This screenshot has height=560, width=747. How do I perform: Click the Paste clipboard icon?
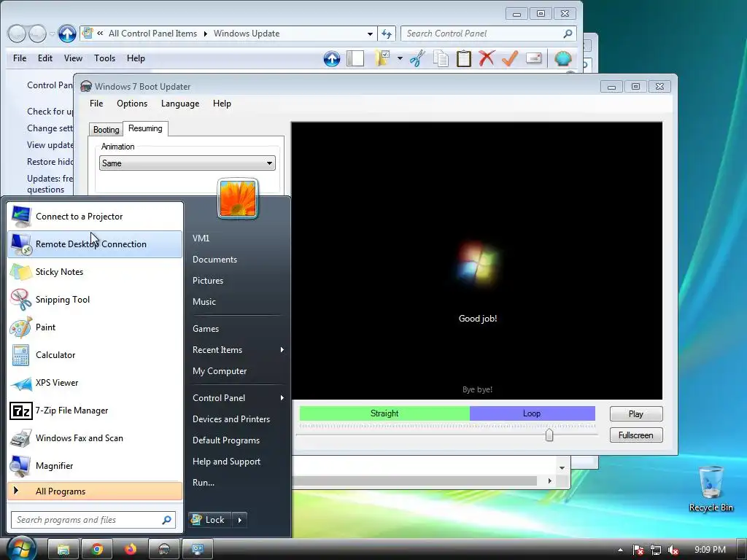pos(463,58)
